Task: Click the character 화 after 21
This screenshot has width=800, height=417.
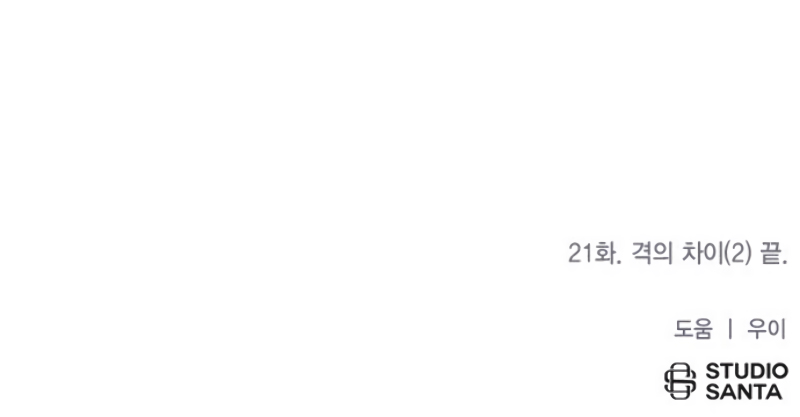Action: pyautogui.click(x=606, y=253)
